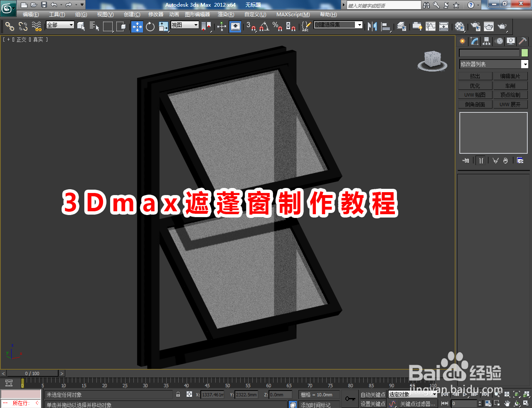Open the 组(G) menu
This screenshot has width=532, height=408.
(81, 15)
